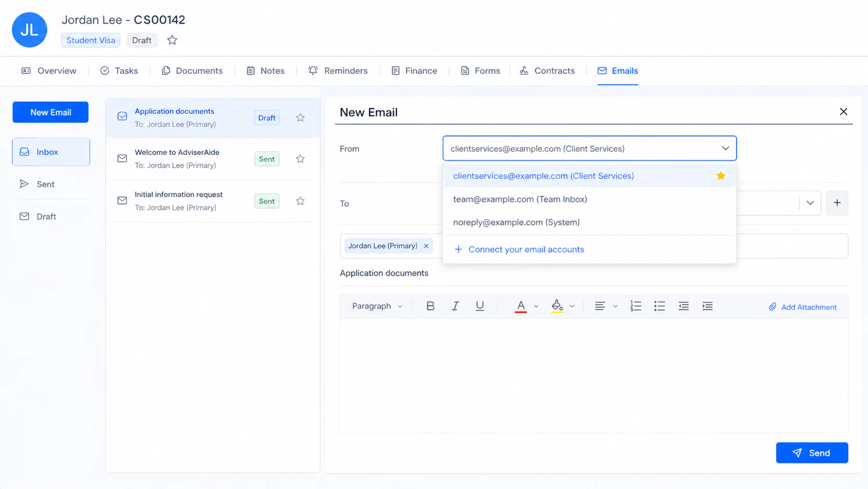
Task: Click Connect your email accounts
Action: tap(519, 249)
